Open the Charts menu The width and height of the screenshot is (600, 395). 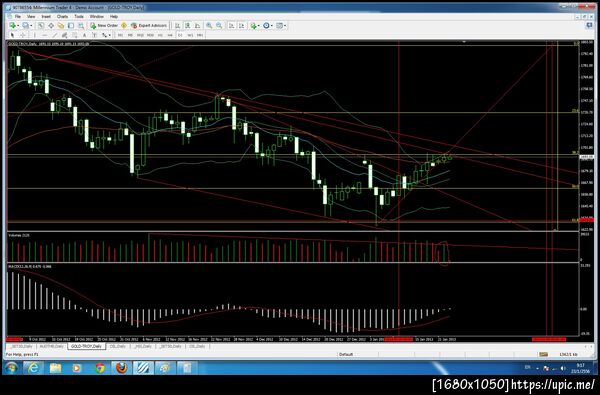click(62, 16)
